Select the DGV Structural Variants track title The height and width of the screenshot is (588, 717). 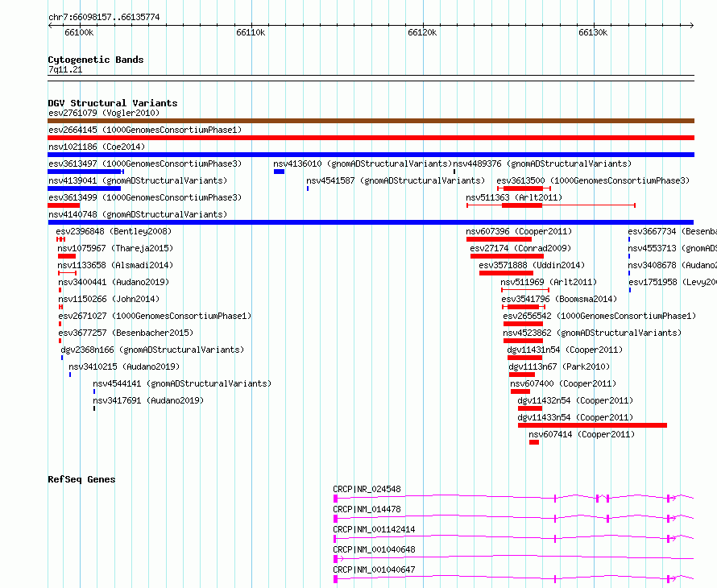(x=113, y=103)
